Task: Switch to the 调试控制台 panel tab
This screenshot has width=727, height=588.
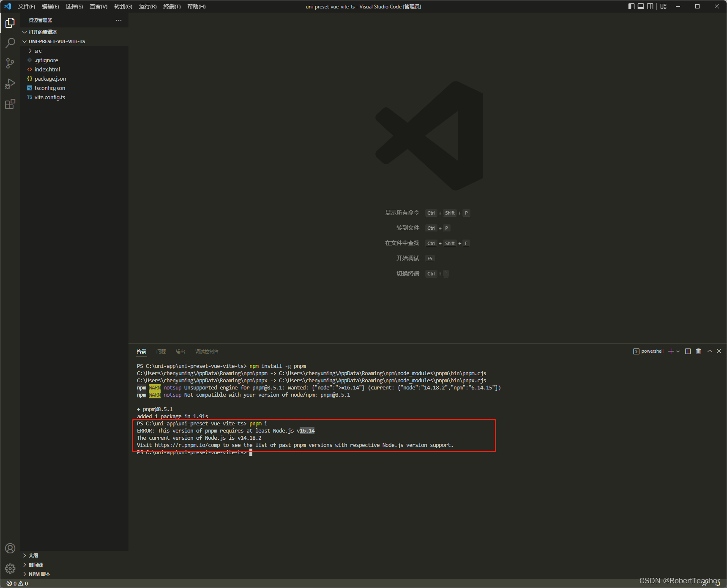Action: point(207,351)
